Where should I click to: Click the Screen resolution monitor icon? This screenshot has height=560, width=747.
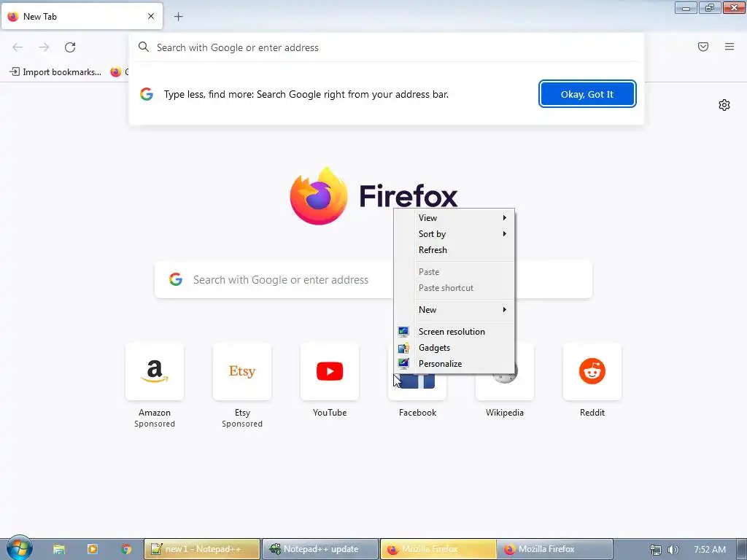click(403, 332)
